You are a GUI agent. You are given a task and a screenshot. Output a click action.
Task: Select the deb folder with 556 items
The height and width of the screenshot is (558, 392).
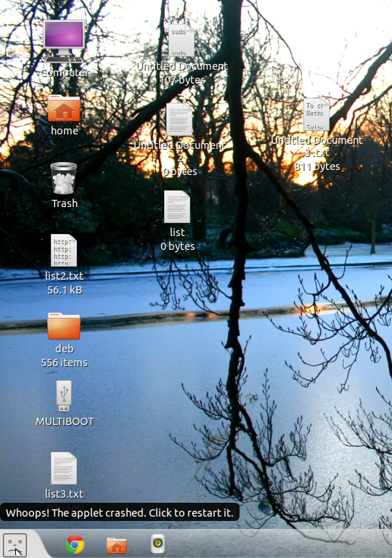click(64, 325)
